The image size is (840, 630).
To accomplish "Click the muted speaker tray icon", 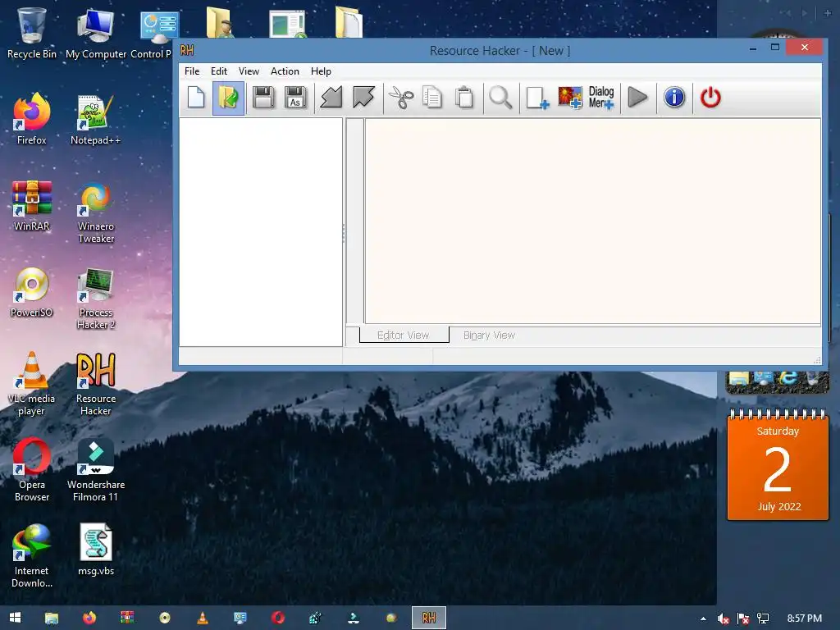I will click(x=724, y=619).
